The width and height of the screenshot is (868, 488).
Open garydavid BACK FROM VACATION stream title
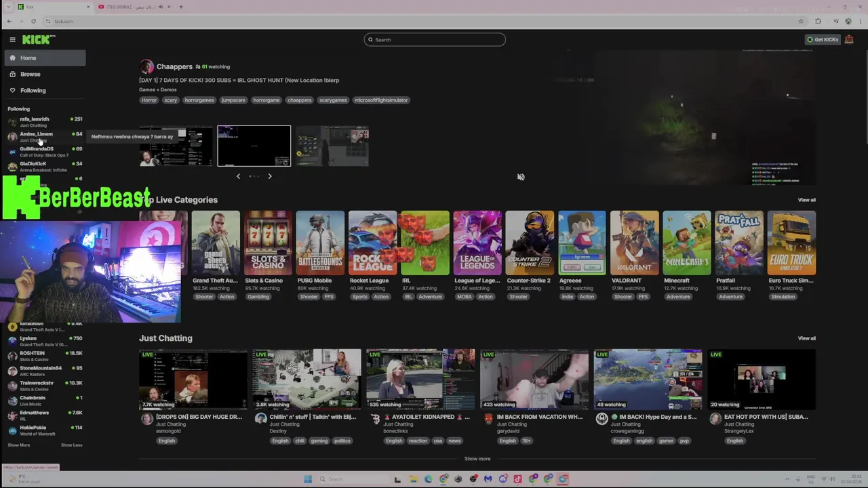pyautogui.click(x=540, y=418)
